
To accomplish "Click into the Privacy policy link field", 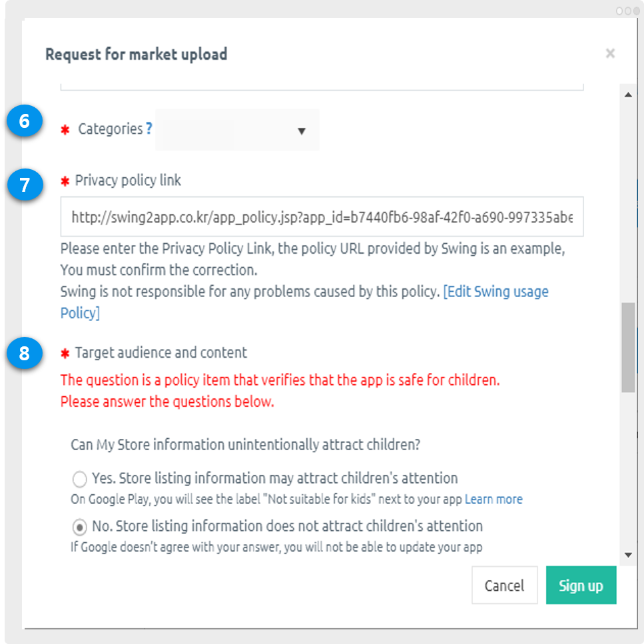I will (322, 216).
